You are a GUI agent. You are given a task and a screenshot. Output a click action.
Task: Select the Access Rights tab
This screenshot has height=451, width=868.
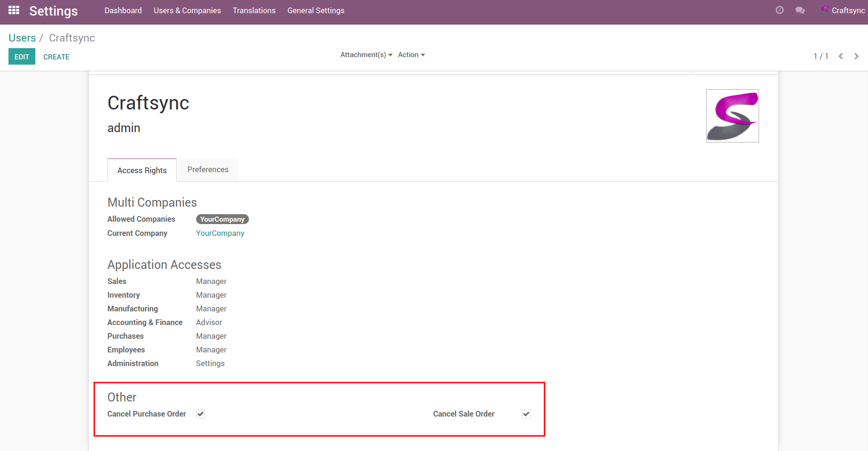pos(142,170)
